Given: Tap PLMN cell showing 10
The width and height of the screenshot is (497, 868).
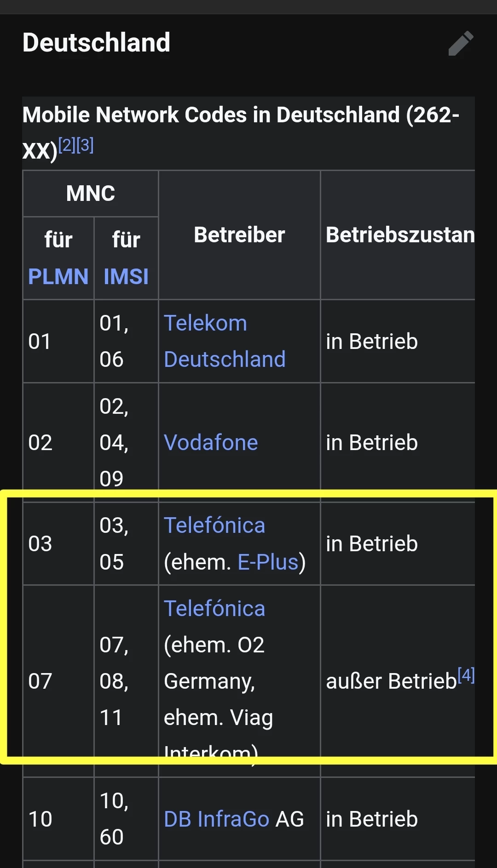Looking at the screenshot, I should [40, 819].
